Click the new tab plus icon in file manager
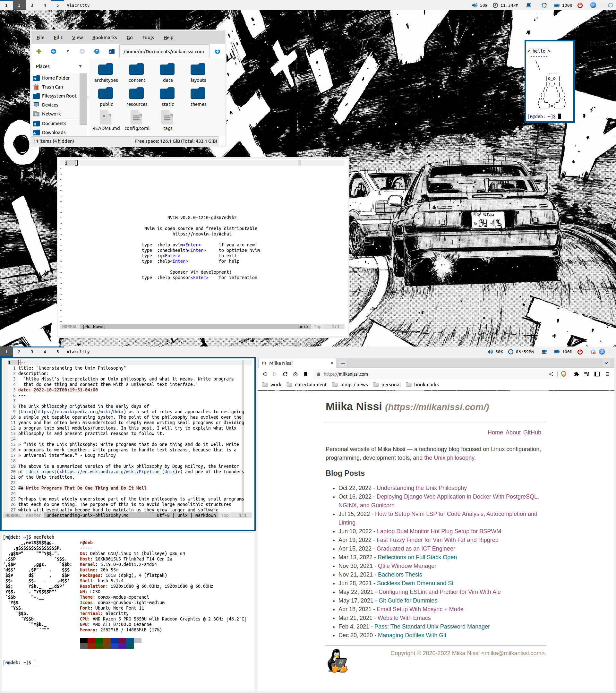This screenshot has width=616, height=693. tap(38, 52)
